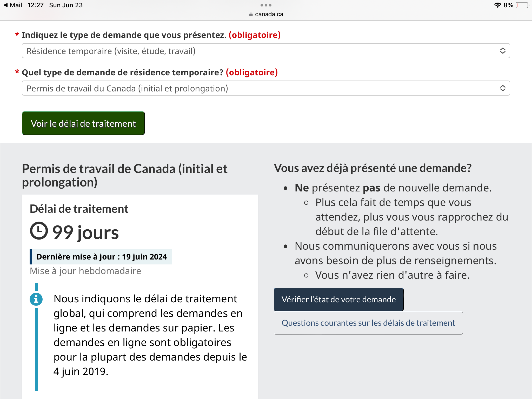Click the arrows on Résidence temporaire selector
The image size is (532, 399).
pos(503,51)
